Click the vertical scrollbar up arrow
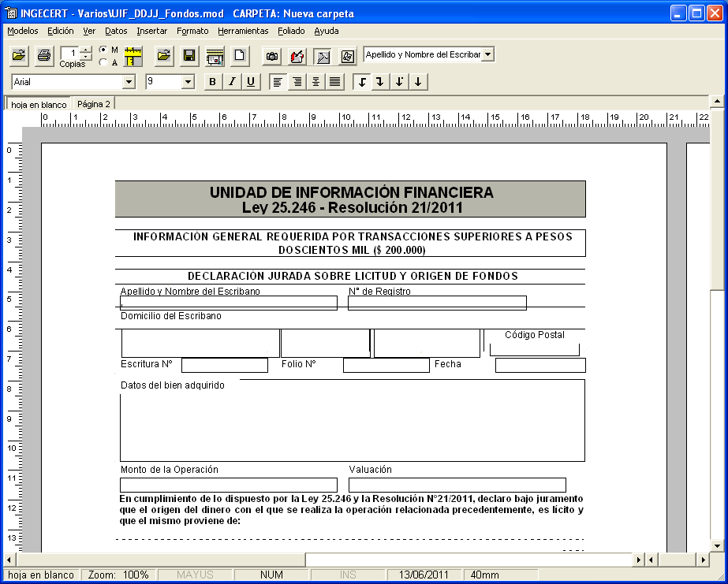This screenshot has height=584, width=728. point(717,101)
